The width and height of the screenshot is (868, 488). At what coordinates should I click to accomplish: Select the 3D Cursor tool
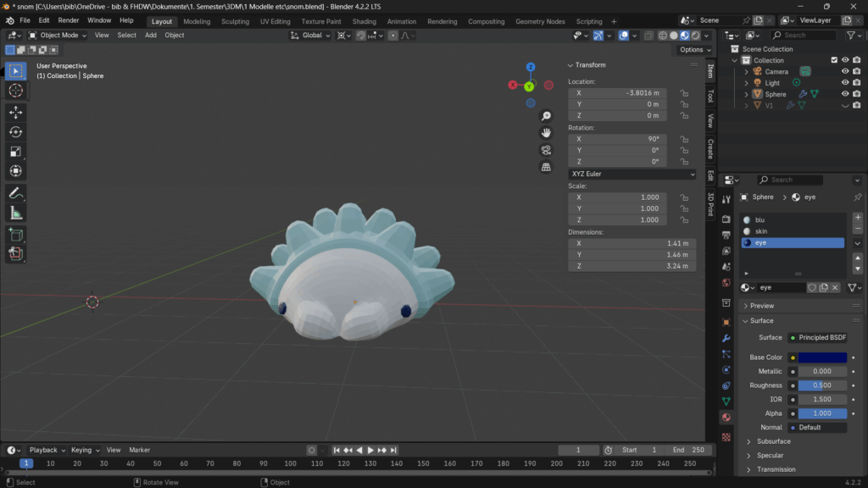coord(15,91)
